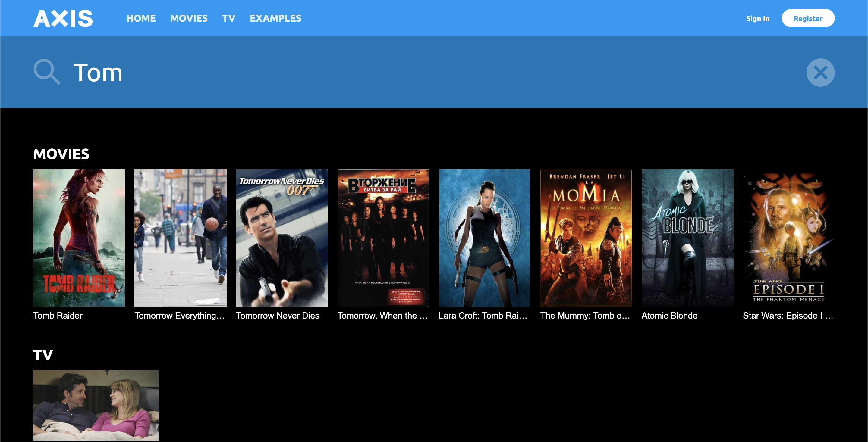Focus the search field containing Tom

[x=435, y=73]
